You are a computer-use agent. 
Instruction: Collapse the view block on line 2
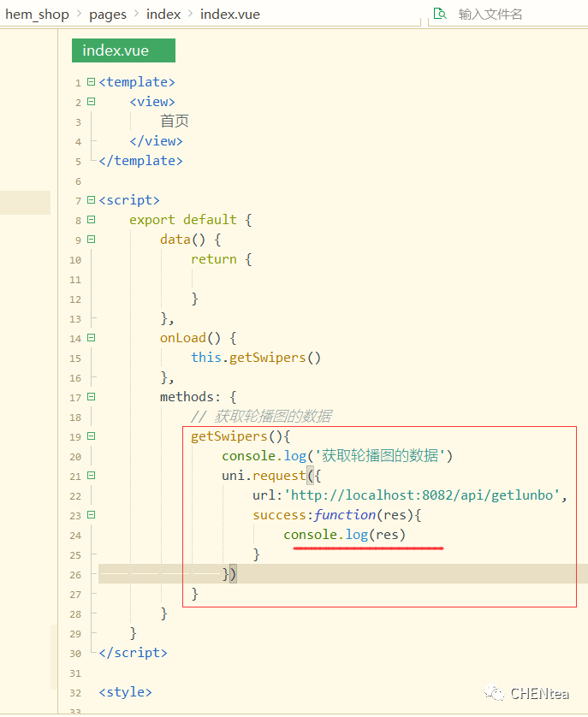point(91,102)
